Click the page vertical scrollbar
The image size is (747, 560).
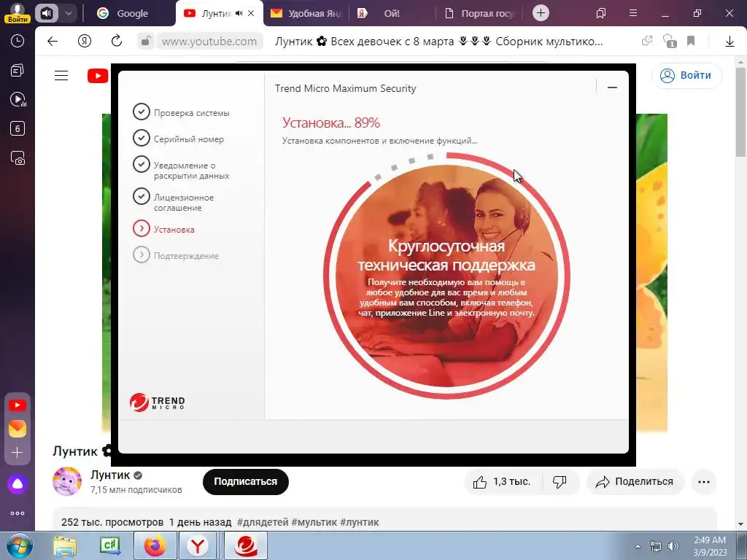click(741, 112)
